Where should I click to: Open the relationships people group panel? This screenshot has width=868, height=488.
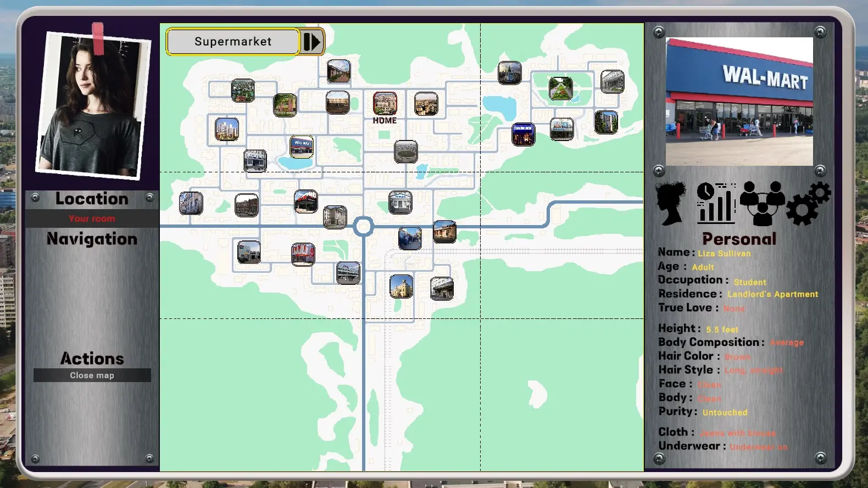point(762,203)
